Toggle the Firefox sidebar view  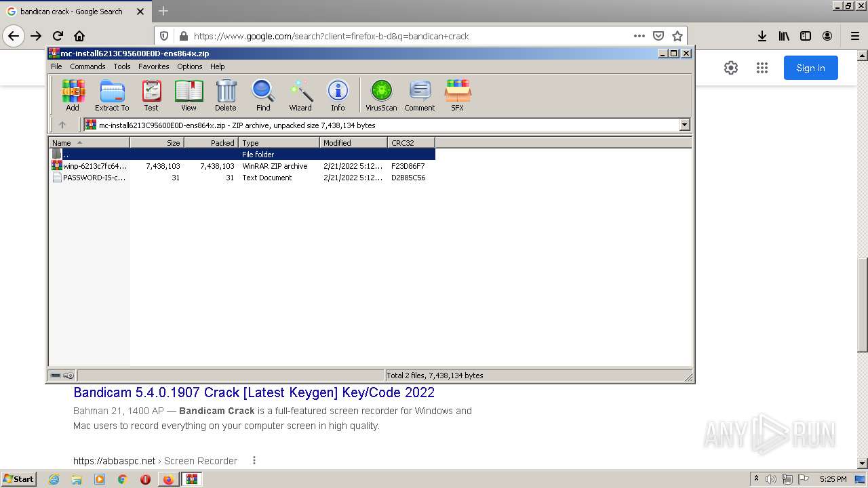pyautogui.click(x=806, y=36)
